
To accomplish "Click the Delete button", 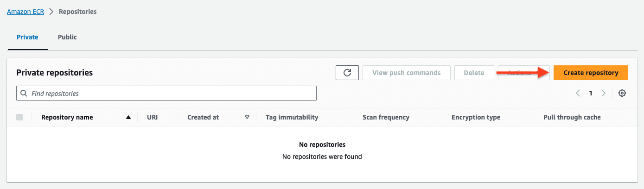I will coord(474,73).
